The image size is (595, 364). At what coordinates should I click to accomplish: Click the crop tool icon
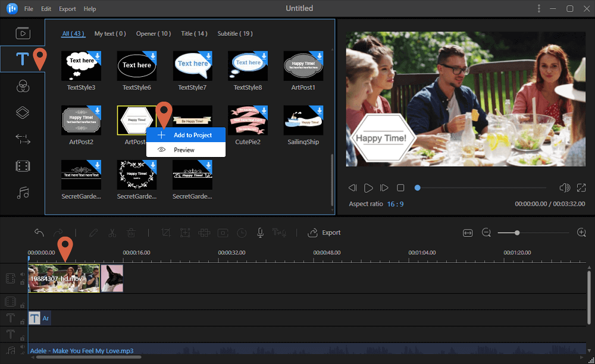(166, 233)
